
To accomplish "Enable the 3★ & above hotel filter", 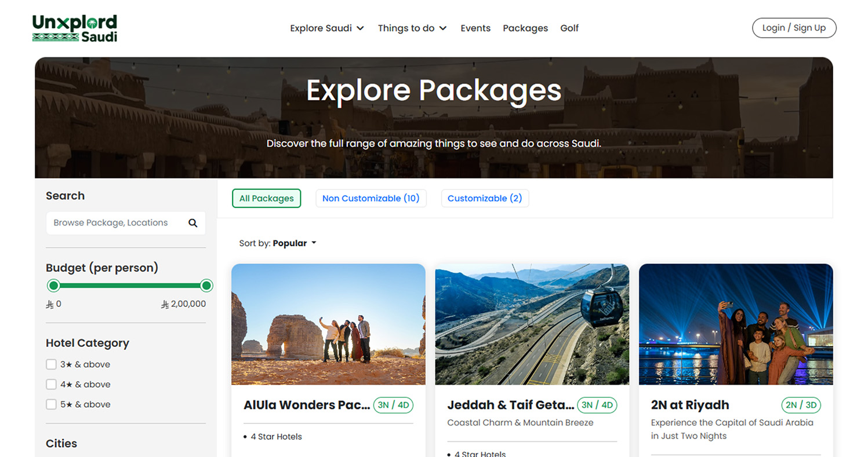I will coord(51,364).
